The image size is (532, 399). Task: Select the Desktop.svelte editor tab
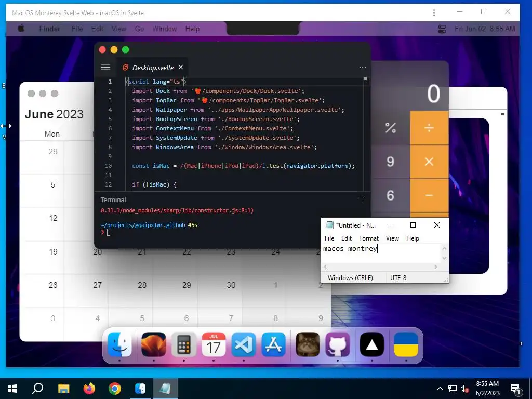[x=153, y=68]
